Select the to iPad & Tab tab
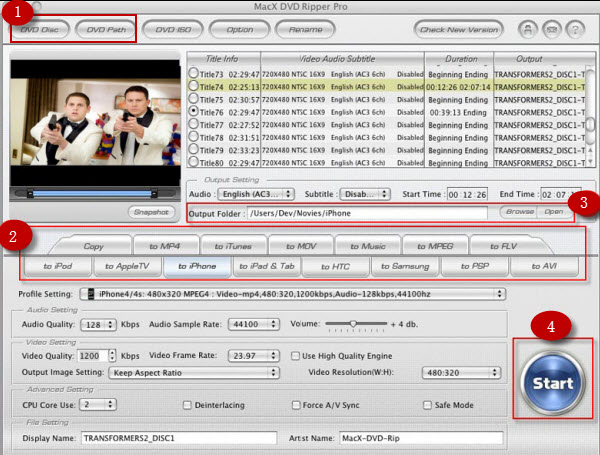 [x=267, y=266]
